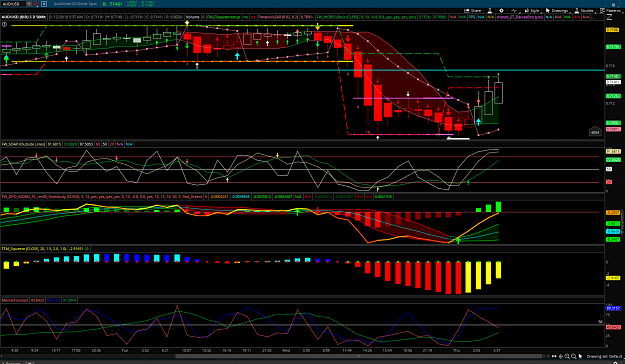Click the TTM_Squeeze study header label

[x=34, y=249]
